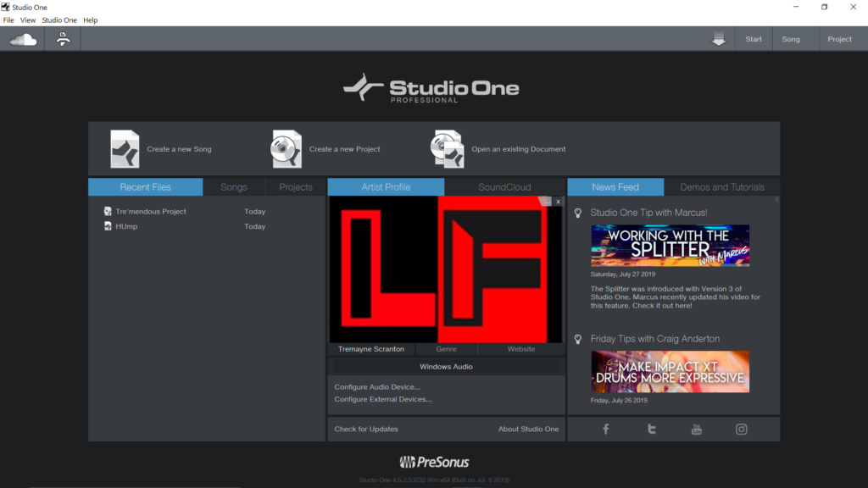Image resolution: width=868 pixels, height=488 pixels.
Task: Open the SoundCloud cloud icon in toolbar
Action: [23, 39]
